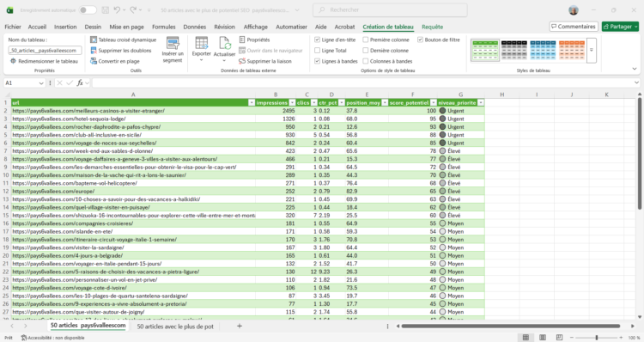Click Redimensionner le tableau
This screenshot has width=644, height=342.
(x=44, y=61)
